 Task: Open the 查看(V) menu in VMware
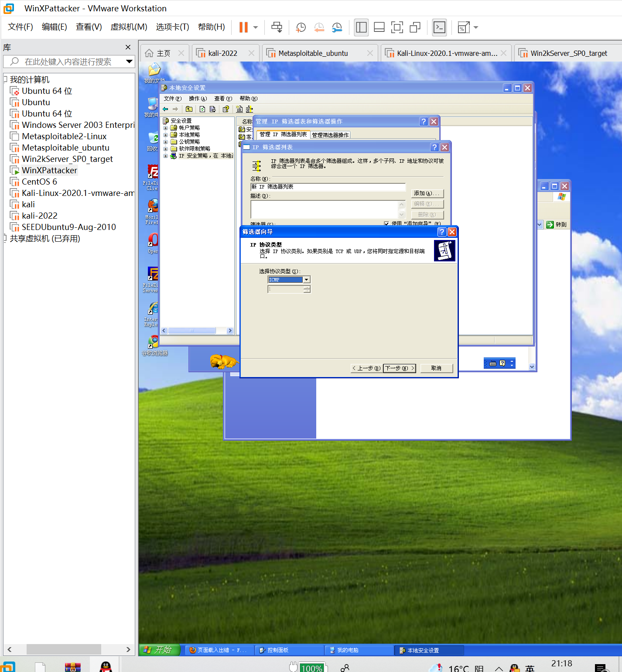(89, 27)
